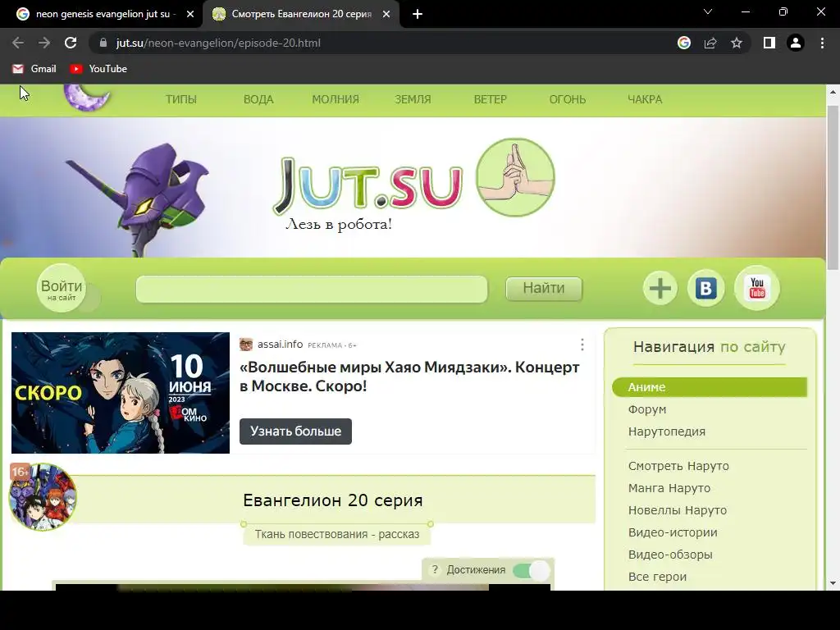Open the VK social icon
The image size is (840, 630).
click(x=706, y=288)
